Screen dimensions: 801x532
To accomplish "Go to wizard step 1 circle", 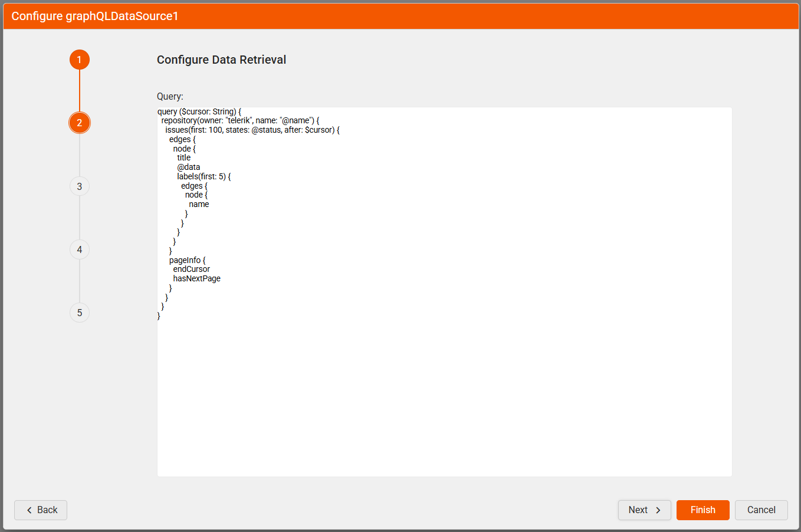I will [80, 60].
